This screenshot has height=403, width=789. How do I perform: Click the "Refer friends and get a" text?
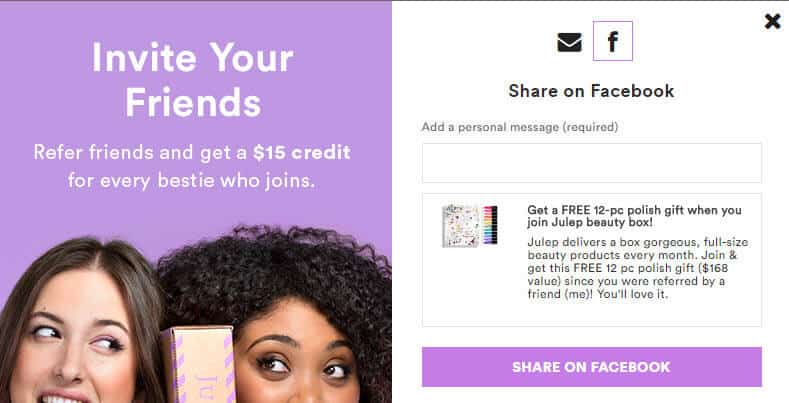141,152
